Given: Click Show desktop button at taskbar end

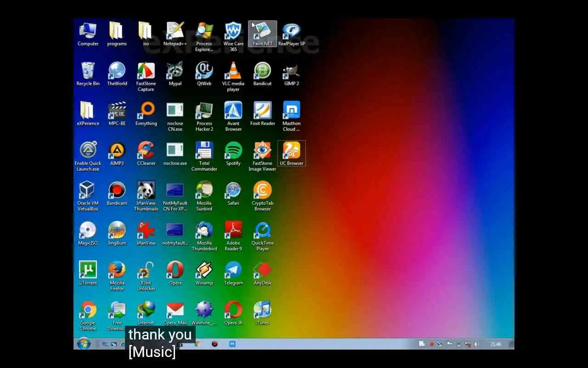Looking at the screenshot, I should coord(511,344).
